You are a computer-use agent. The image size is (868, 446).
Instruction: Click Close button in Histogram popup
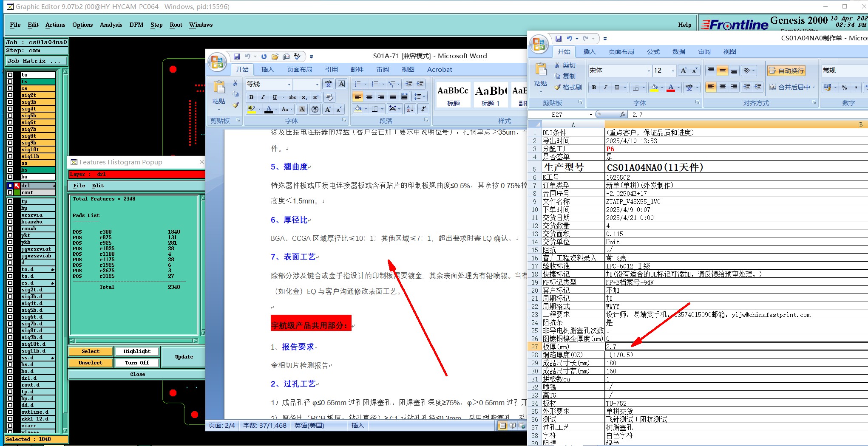point(137,374)
